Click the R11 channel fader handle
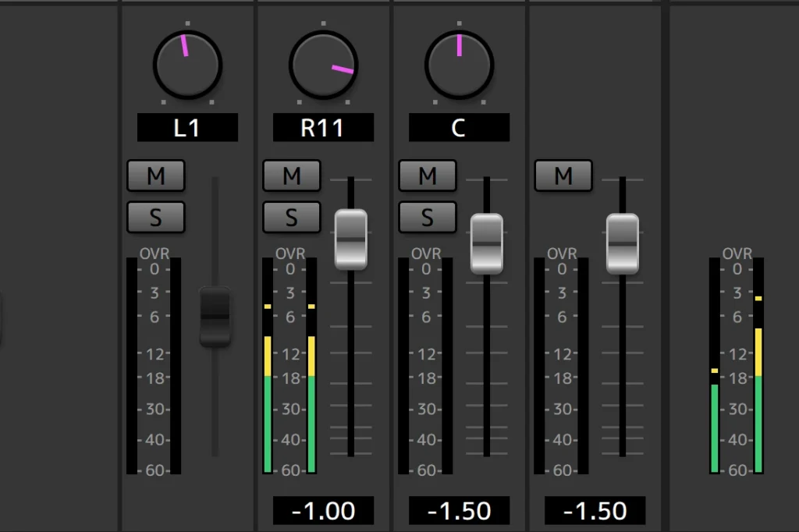Screen dimensions: 799x532 [350, 239]
